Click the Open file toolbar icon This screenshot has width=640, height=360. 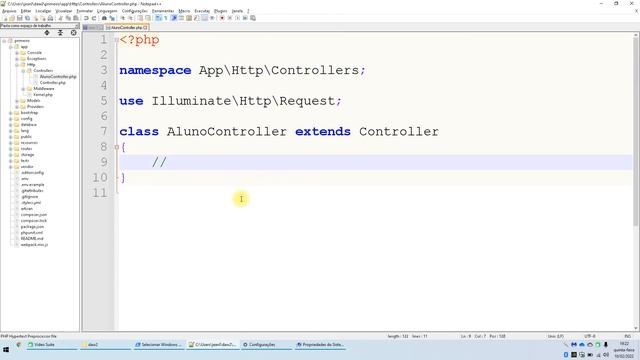pos(12,18)
